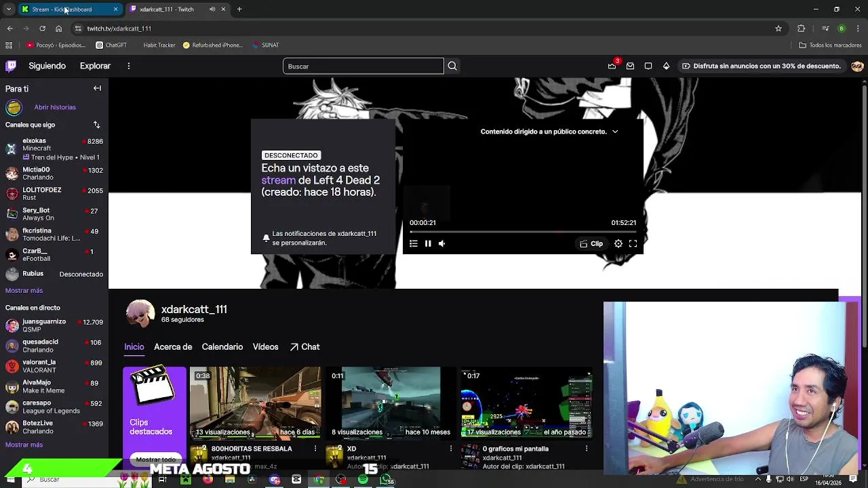Open the user avatar menu on Twitch

tap(857, 66)
